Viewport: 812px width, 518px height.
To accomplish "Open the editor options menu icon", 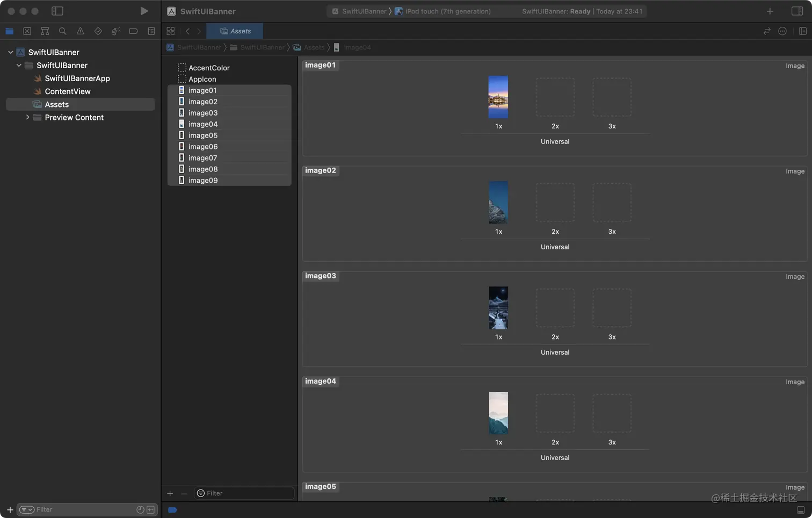I will (782, 31).
